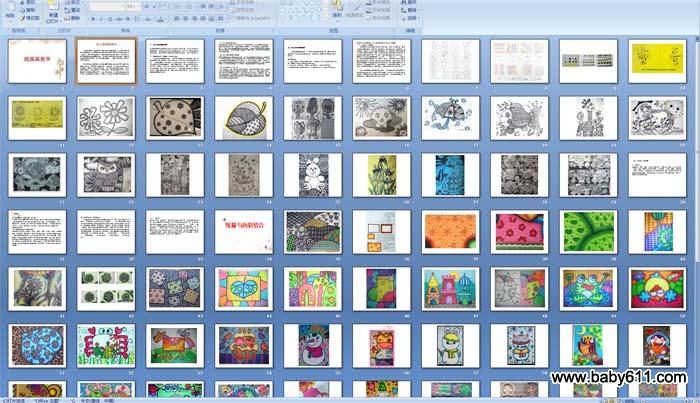Select the white rabbit on black slide
Image resolution: width=700 pixels, height=403 pixels.
click(x=312, y=175)
